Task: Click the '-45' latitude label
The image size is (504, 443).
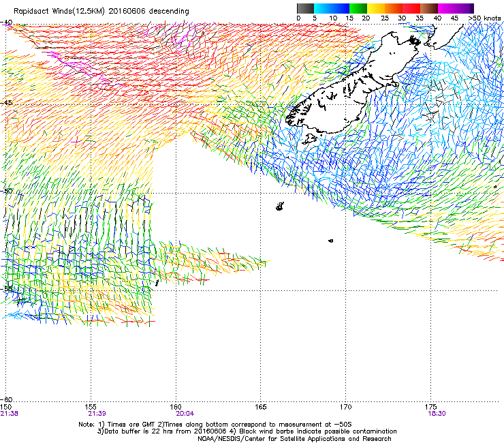Action: (6, 103)
